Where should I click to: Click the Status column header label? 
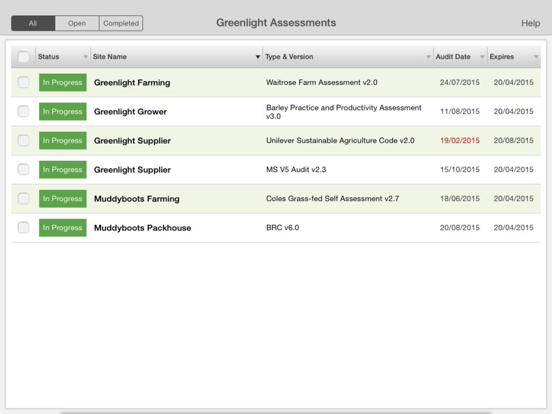pyautogui.click(x=49, y=57)
